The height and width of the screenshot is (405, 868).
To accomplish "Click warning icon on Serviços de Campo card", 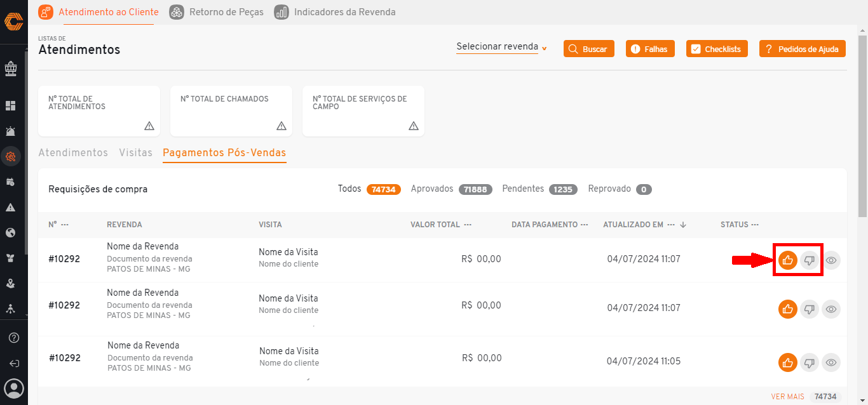I will point(414,126).
